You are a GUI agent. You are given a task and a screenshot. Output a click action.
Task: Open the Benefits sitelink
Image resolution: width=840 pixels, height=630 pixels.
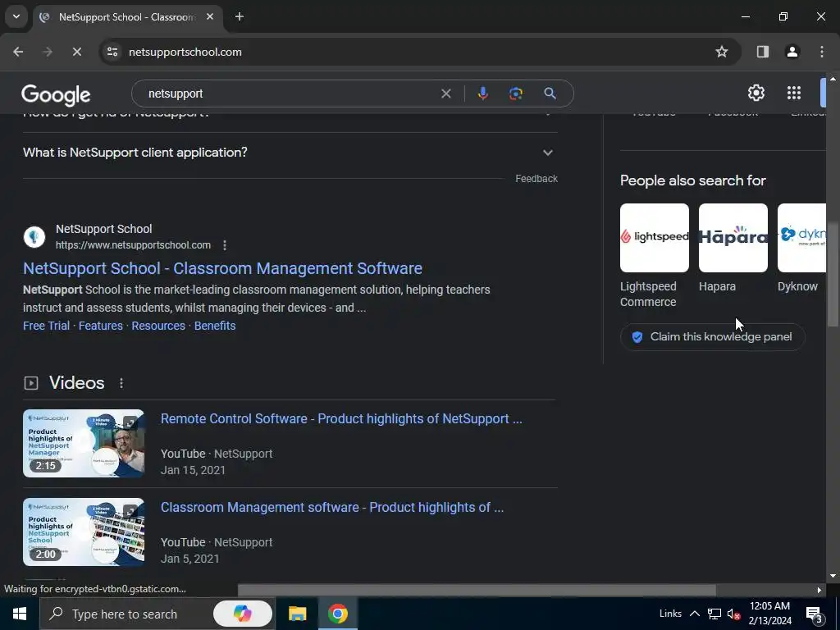215,326
